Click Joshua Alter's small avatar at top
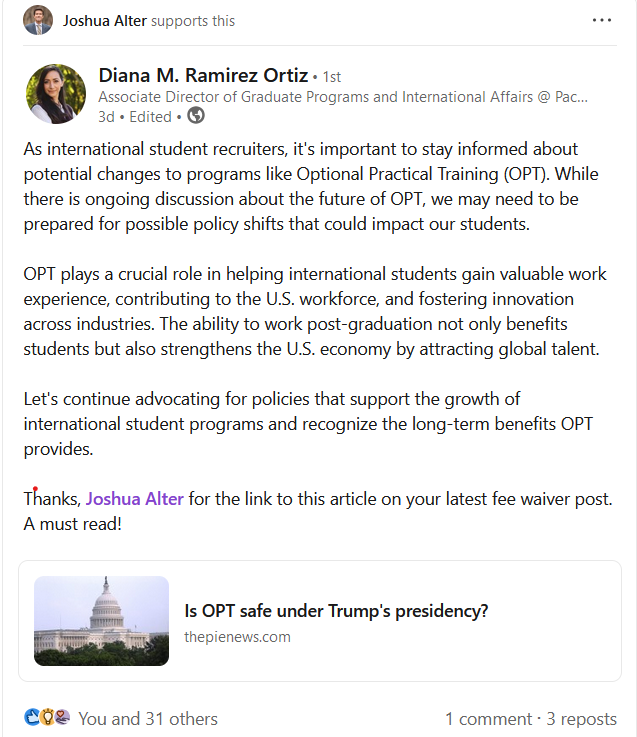637x737 pixels. 38,20
